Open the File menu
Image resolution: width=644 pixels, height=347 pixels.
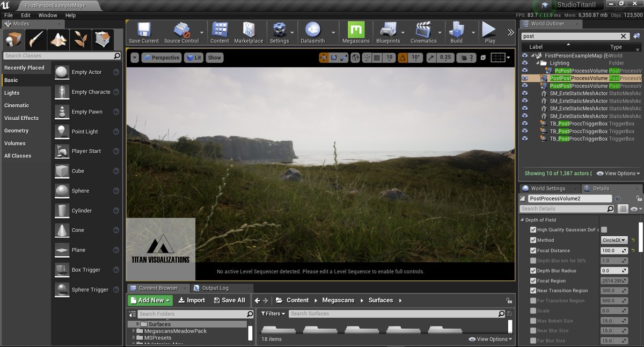[x=9, y=16]
